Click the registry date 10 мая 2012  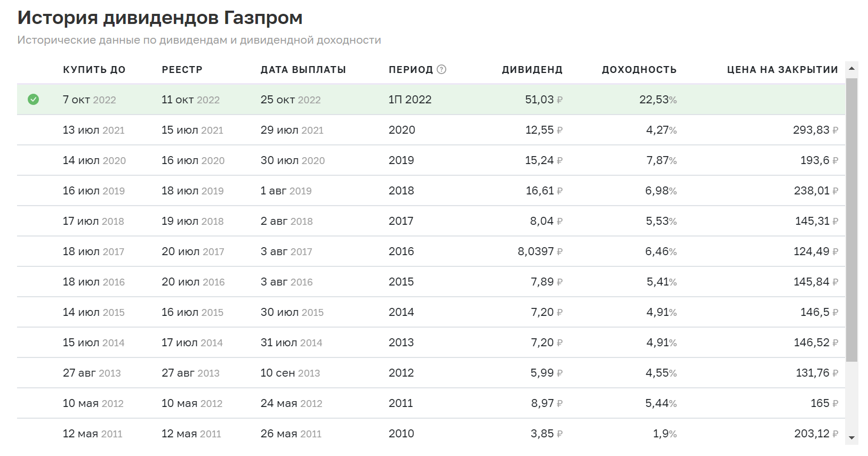pos(192,403)
